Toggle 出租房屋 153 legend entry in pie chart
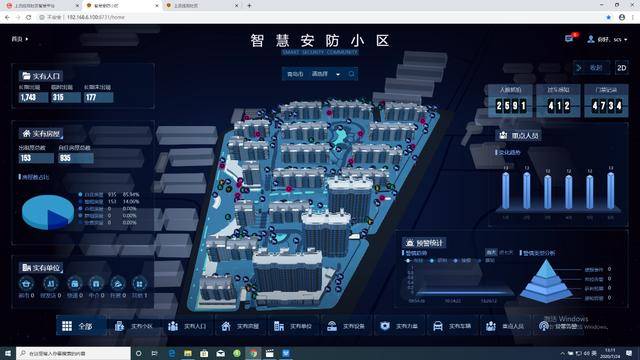 coord(109,202)
